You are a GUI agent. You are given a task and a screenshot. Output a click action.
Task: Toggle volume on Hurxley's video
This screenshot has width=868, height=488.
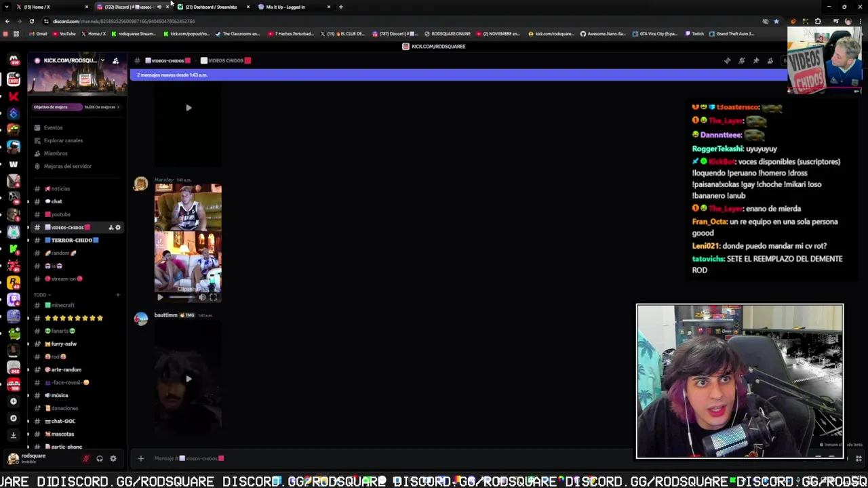click(202, 297)
